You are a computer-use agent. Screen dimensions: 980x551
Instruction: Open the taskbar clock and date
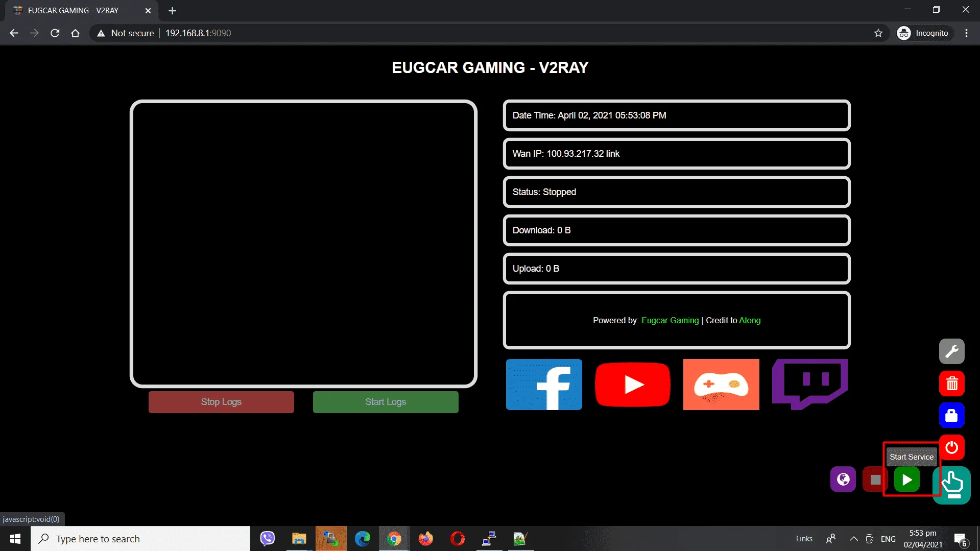click(x=923, y=539)
